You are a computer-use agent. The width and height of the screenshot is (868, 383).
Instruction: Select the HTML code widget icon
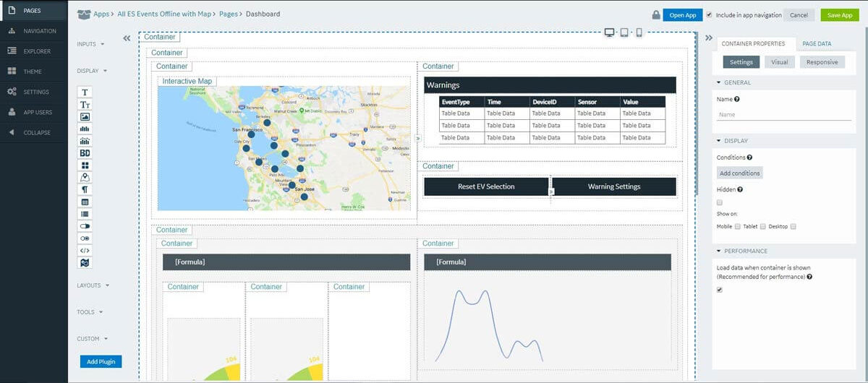[85, 250]
